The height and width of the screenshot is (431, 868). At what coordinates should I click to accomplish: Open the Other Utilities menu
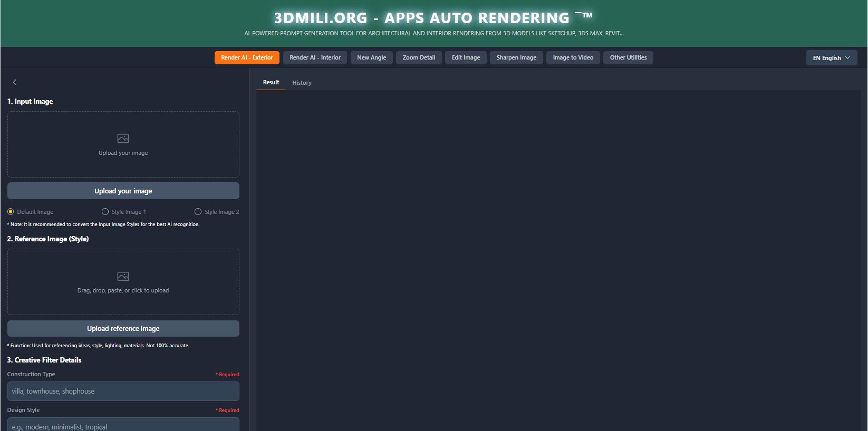[628, 58]
